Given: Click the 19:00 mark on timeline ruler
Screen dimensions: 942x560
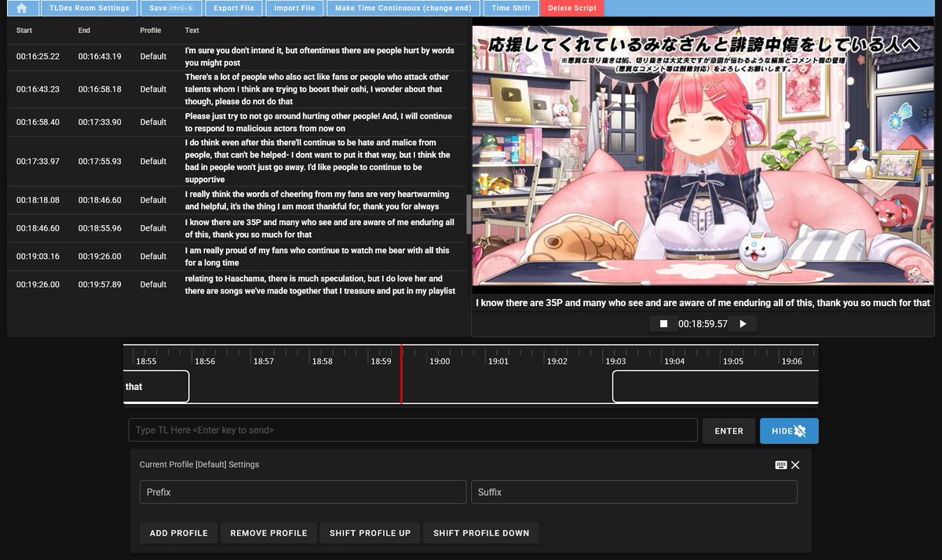Looking at the screenshot, I should (x=440, y=362).
